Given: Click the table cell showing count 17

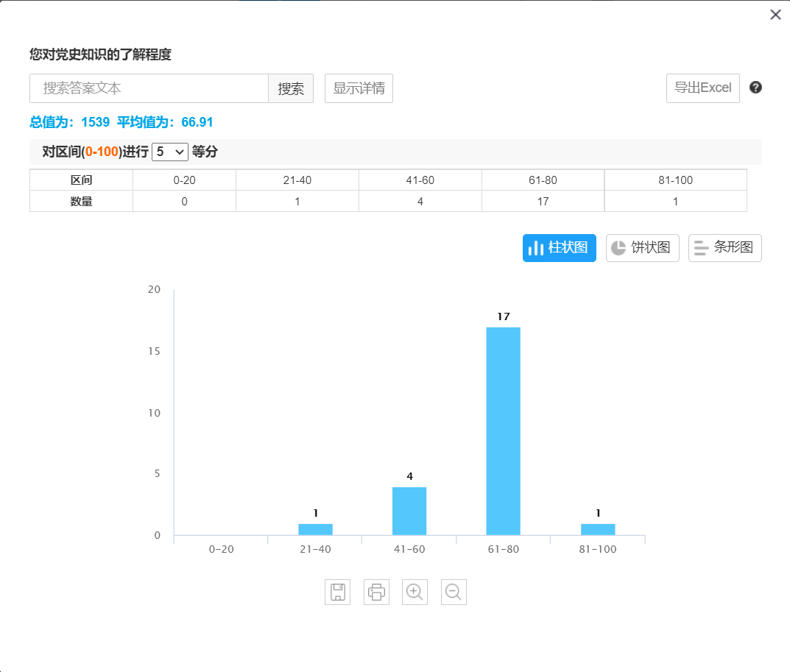Looking at the screenshot, I should pos(543,201).
